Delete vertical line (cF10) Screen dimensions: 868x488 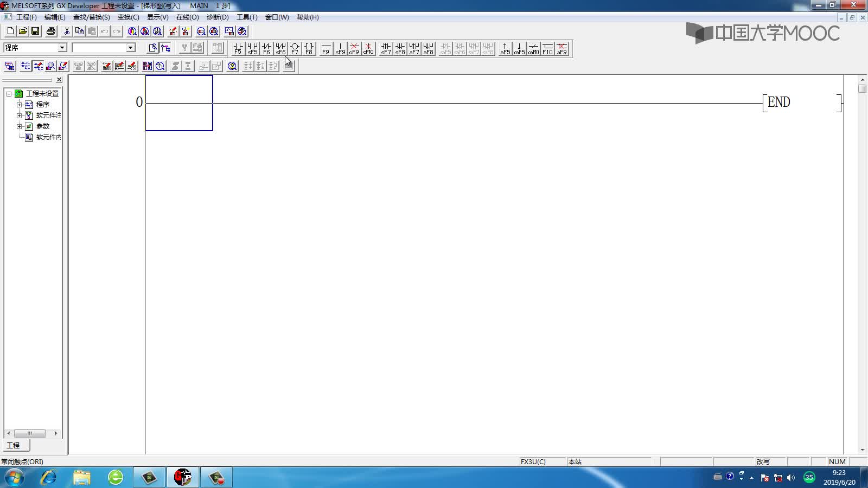[368, 49]
